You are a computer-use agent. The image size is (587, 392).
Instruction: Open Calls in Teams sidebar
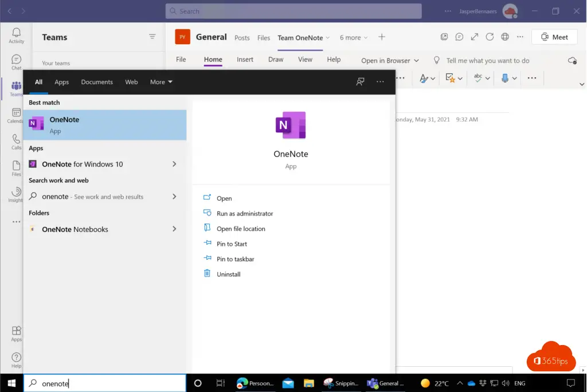(x=16, y=142)
